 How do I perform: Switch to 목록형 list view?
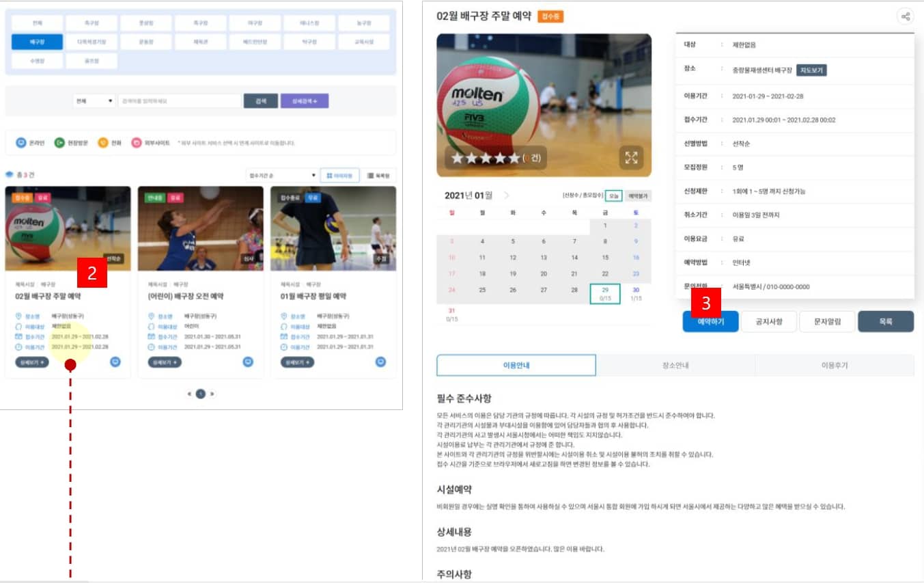click(x=376, y=175)
